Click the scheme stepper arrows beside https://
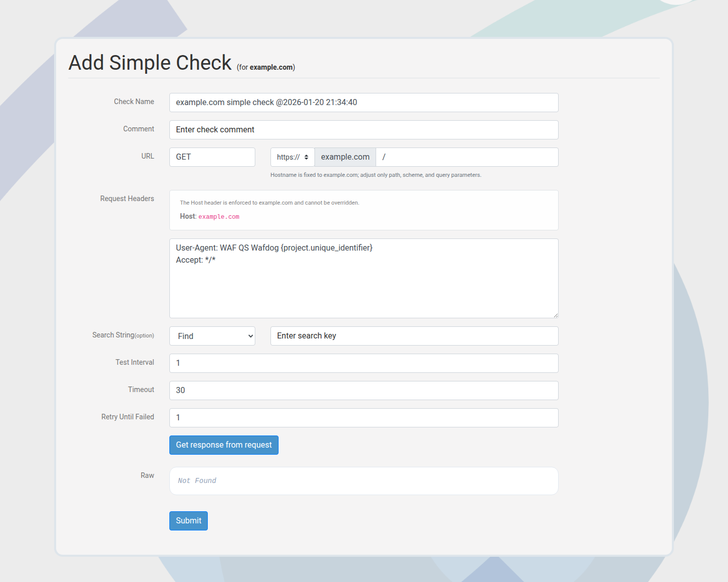The height and width of the screenshot is (582, 728). coord(307,157)
